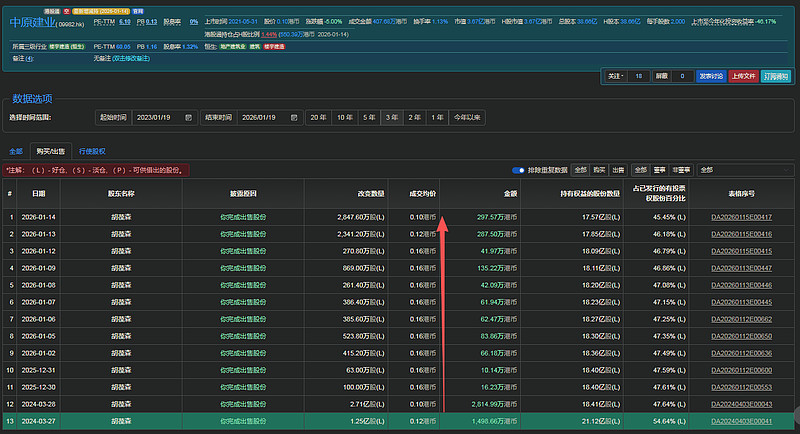Open the end date calendar picker icon
800x434 pixels.
pos(291,118)
